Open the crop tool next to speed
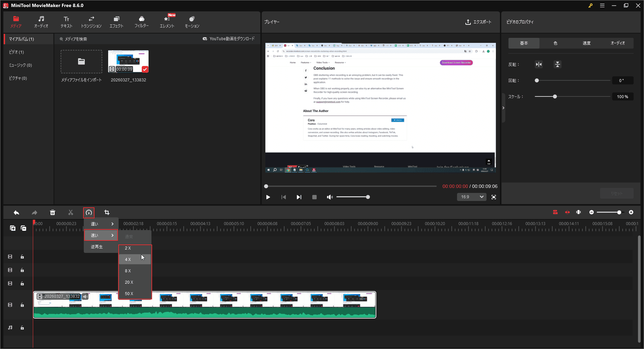Image resolution: width=644 pixels, height=349 pixels. click(x=107, y=212)
